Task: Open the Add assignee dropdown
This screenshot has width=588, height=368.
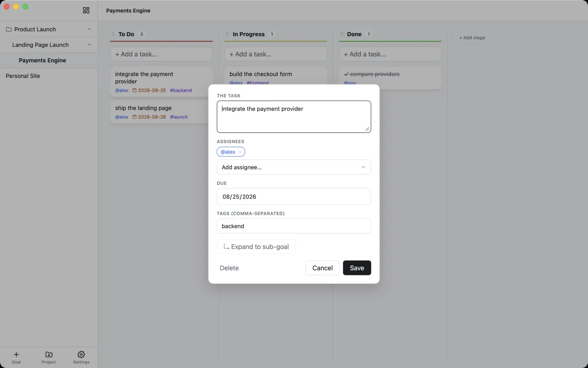Action: tap(294, 167)
